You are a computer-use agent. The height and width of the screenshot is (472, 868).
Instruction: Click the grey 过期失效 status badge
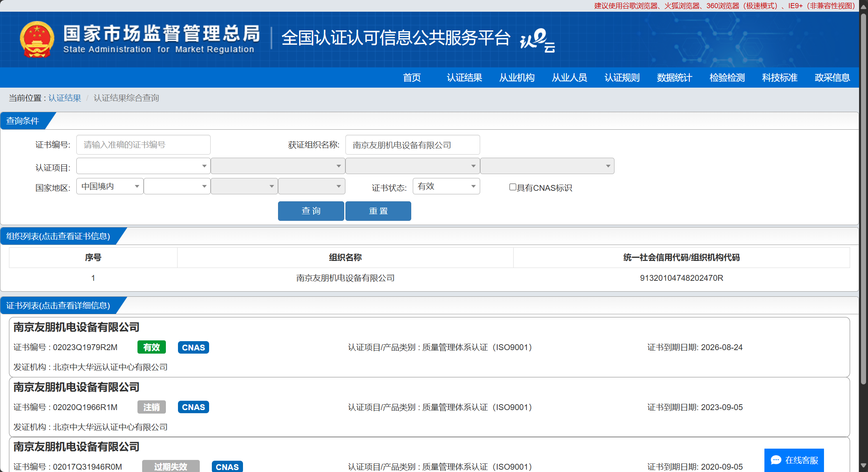[x=171, y=466]
